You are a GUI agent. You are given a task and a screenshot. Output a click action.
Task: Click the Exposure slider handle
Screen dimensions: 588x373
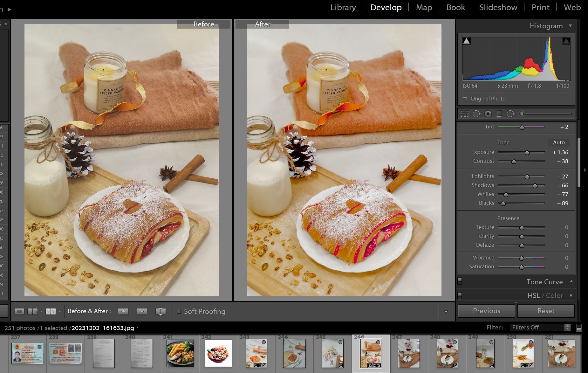(527, 153)
